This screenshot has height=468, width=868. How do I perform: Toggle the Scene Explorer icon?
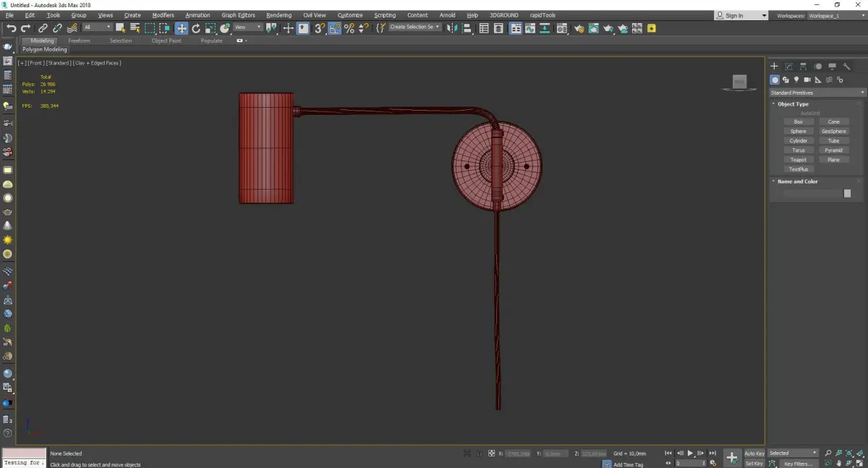click(484, 28)
